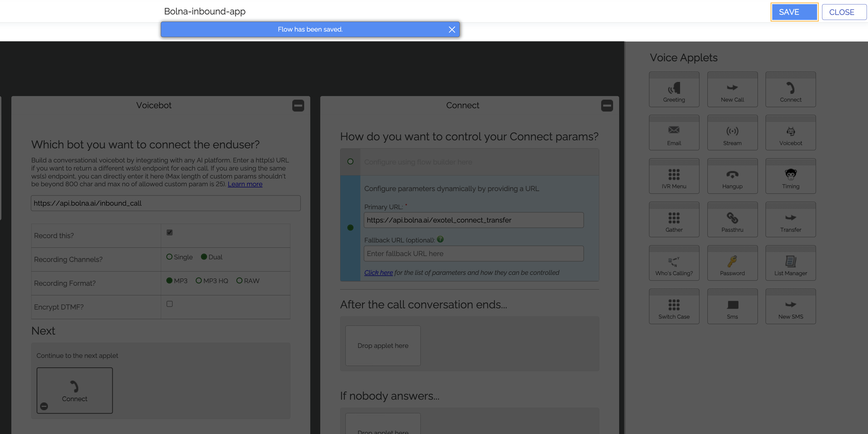
Task: Select the New Call applet
Action: 732,89
